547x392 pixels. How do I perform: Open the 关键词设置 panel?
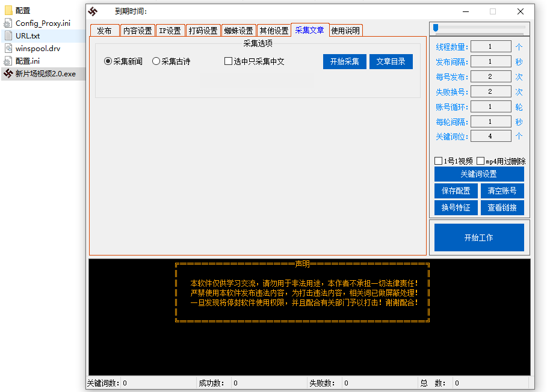click(479, 174)
